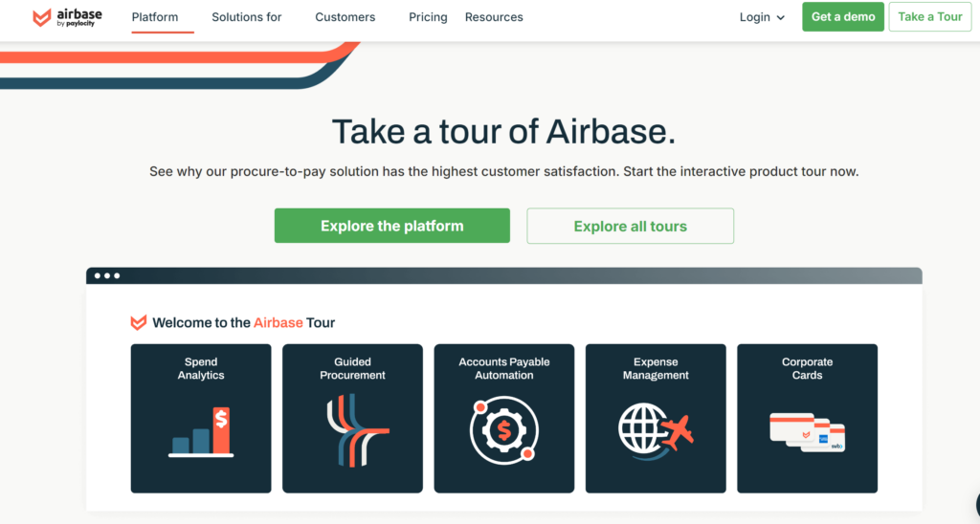The width and height of the screenshot is (980, 524).
Task: Click the Get a demo button
Action: pos(842,17)
